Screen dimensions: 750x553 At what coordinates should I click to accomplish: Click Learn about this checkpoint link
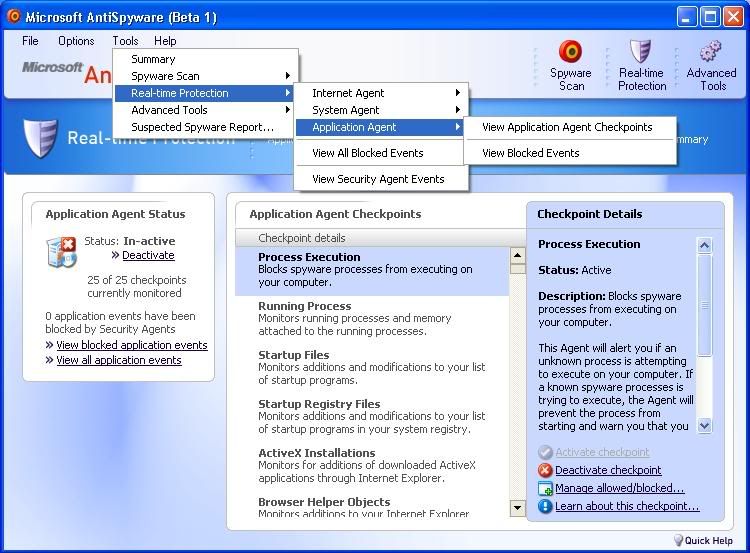(627, 506)
